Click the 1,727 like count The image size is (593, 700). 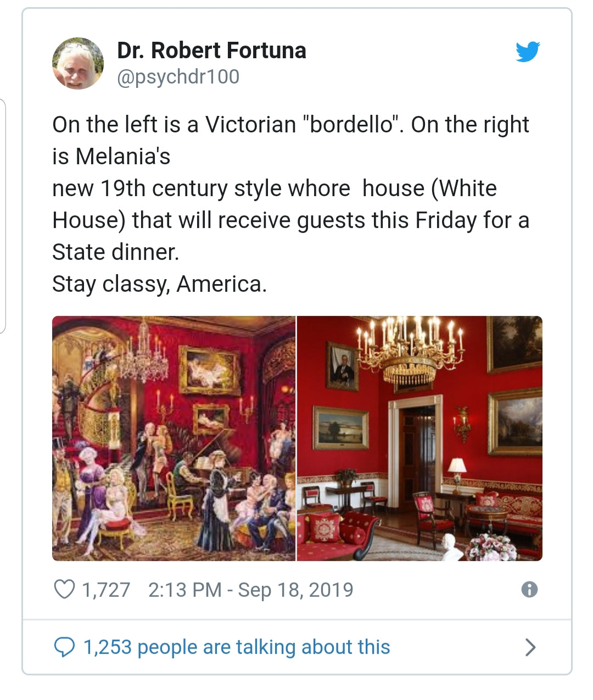point(105,590)
